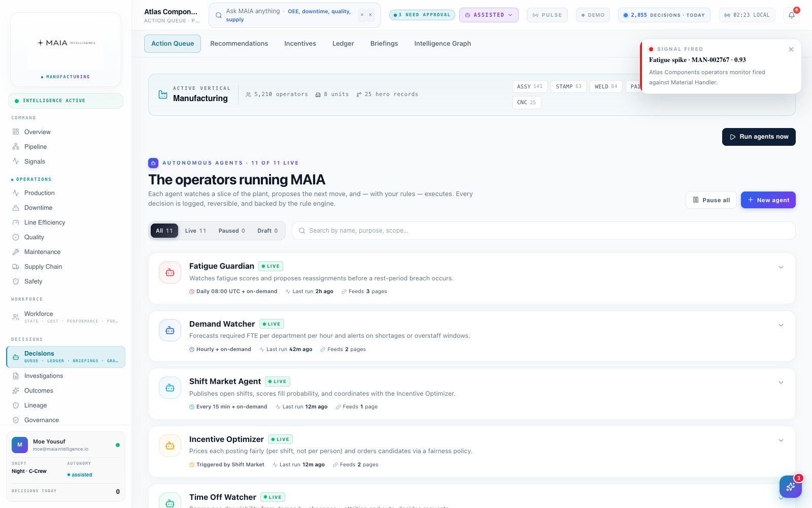Select the ASSY 141 unit chip

coord(530,87)
